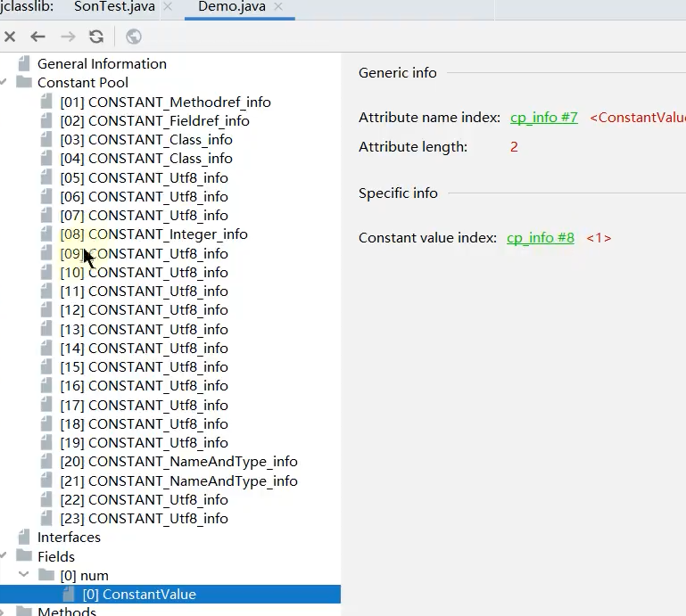Image resolution: width=686 pixels, height=616 pixels.
Task: Select [18] CONSTANT_Utf8_info entry
Action: pos(144,424)
